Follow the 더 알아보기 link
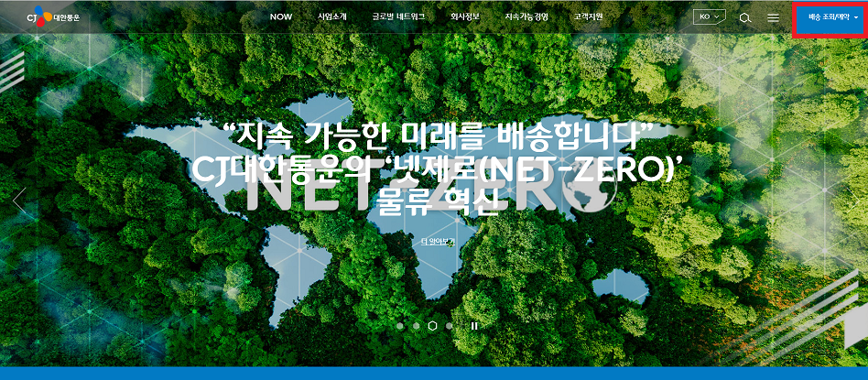The image size is (868, 380). pyautogui.click(x=438, y=242)
